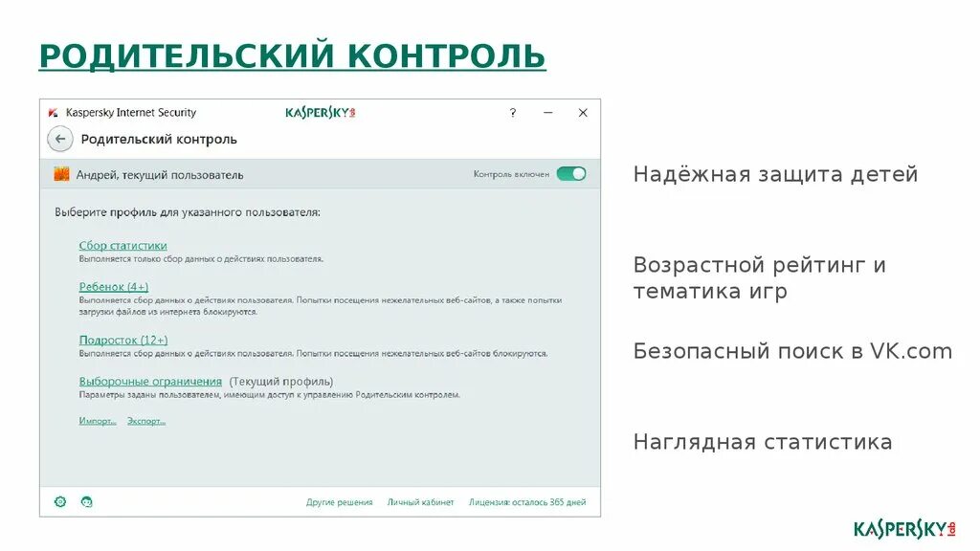Toggle the Контроль включен switch
The width and height of the screenshot is (980, 551).
tap(571, 174)
